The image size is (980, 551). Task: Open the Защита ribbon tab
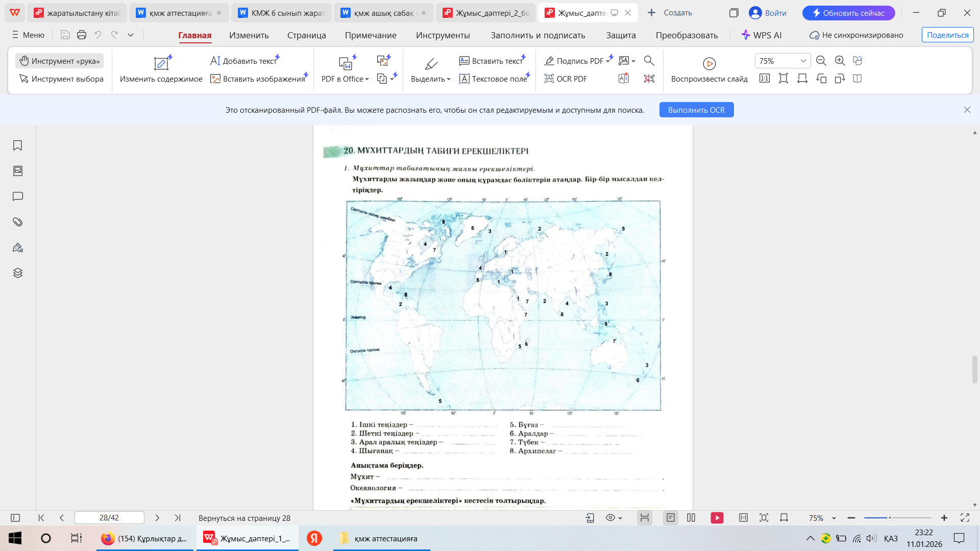tap(621, 35)
